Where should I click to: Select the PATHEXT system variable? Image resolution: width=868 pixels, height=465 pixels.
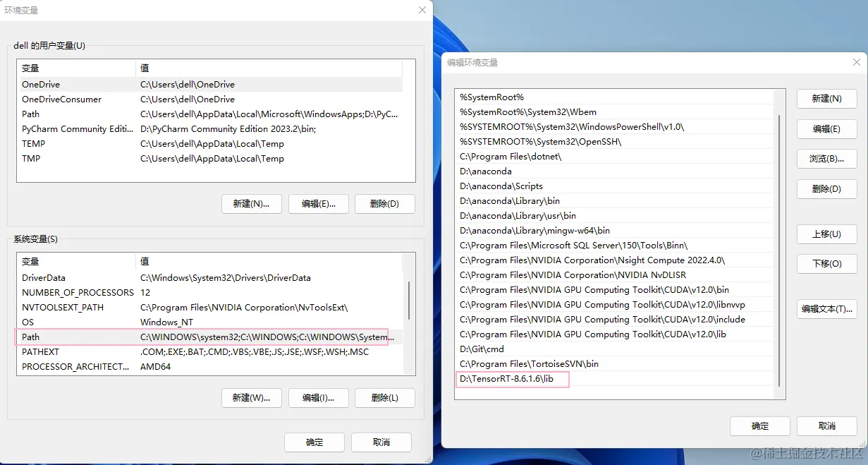point(209,351)
